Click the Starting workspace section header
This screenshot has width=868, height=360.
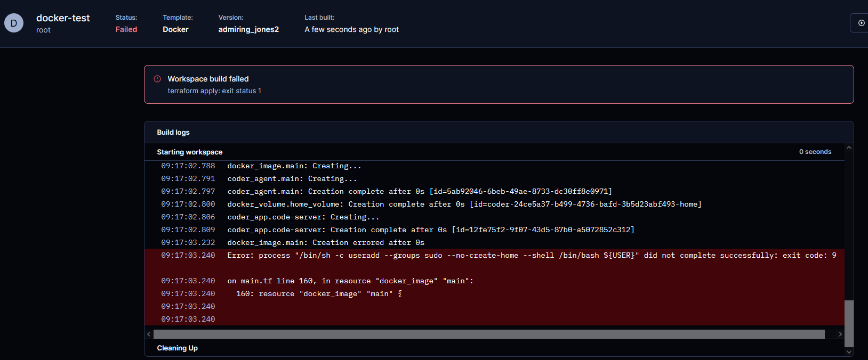tap(190, 152)
